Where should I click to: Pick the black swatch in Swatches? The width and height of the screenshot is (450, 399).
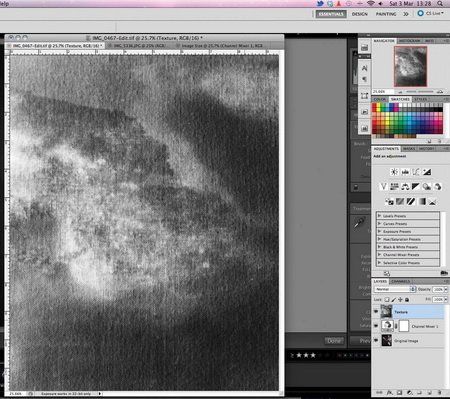coord(440,110)
